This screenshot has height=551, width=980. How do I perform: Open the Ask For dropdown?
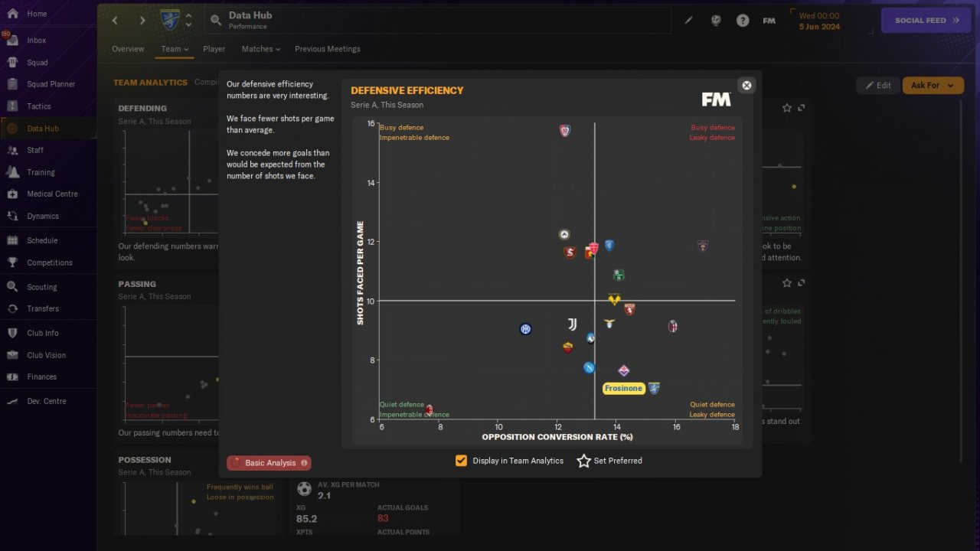(x=933, y=86)
